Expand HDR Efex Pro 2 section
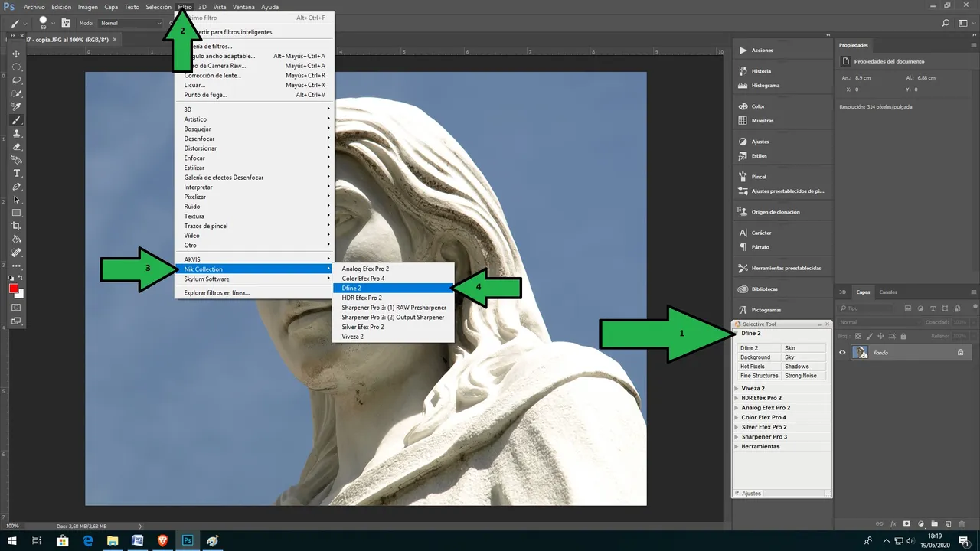 737,398
